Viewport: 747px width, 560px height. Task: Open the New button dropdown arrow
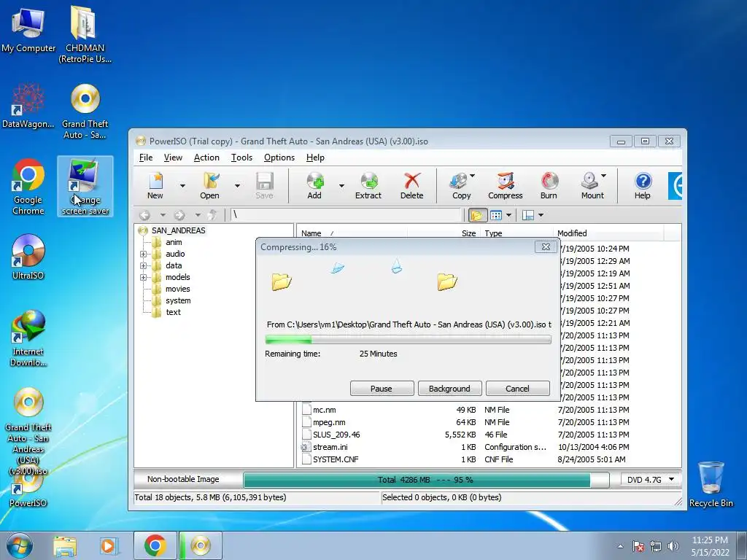click(x=182, y=185)
